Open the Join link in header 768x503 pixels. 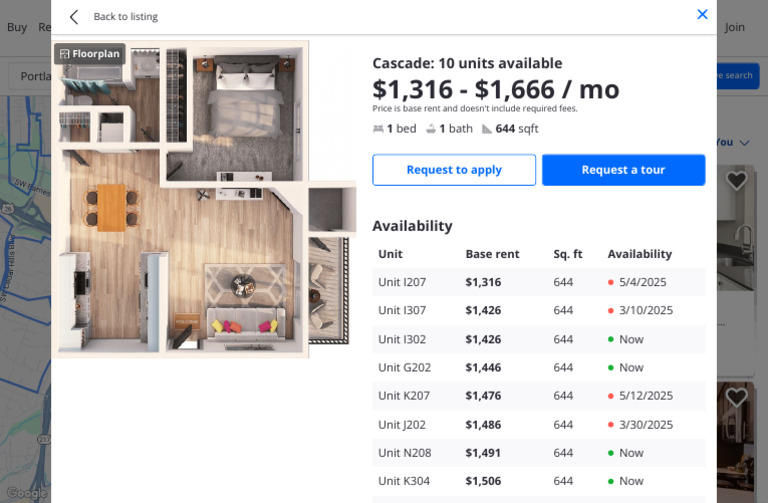735,27
